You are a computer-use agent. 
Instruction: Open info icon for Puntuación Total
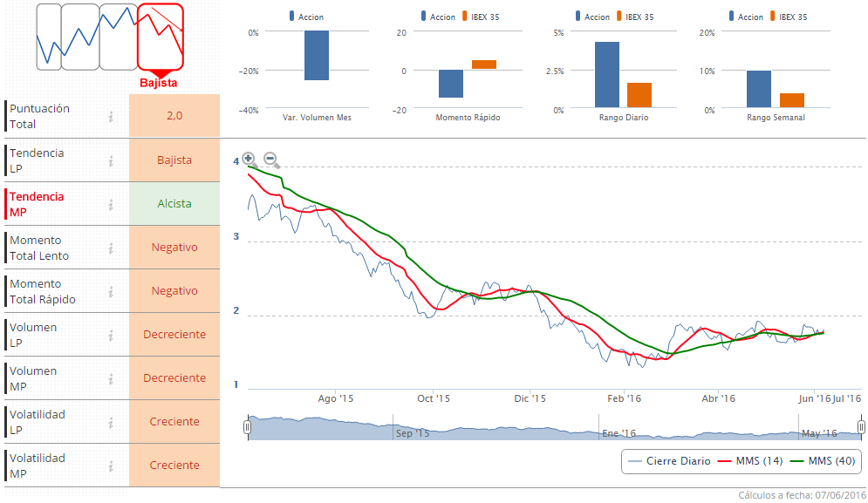pos(111,116)
